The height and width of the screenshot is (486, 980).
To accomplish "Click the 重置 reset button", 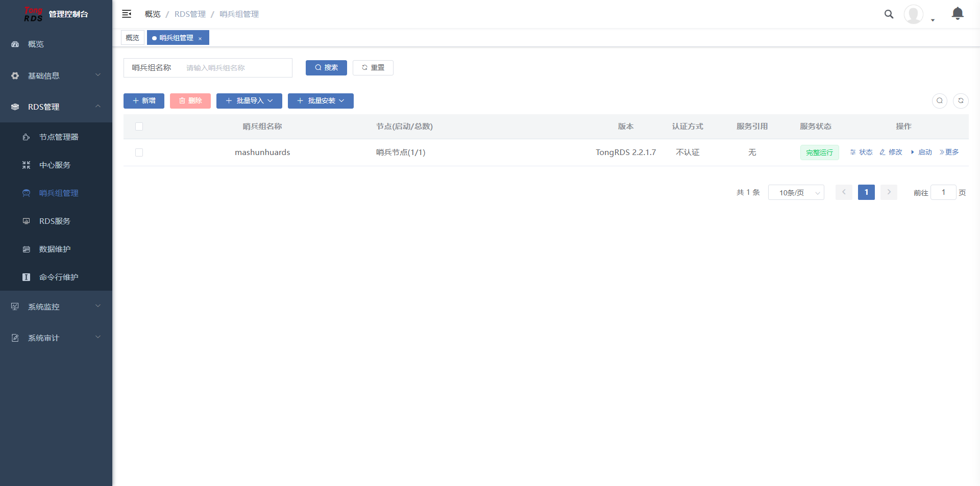I will (373, 68).
